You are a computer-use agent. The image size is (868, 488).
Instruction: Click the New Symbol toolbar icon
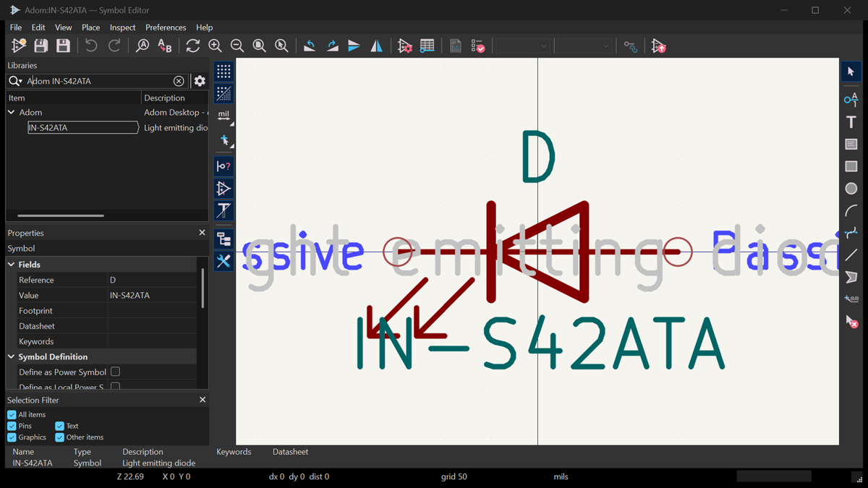coord(19,46)
